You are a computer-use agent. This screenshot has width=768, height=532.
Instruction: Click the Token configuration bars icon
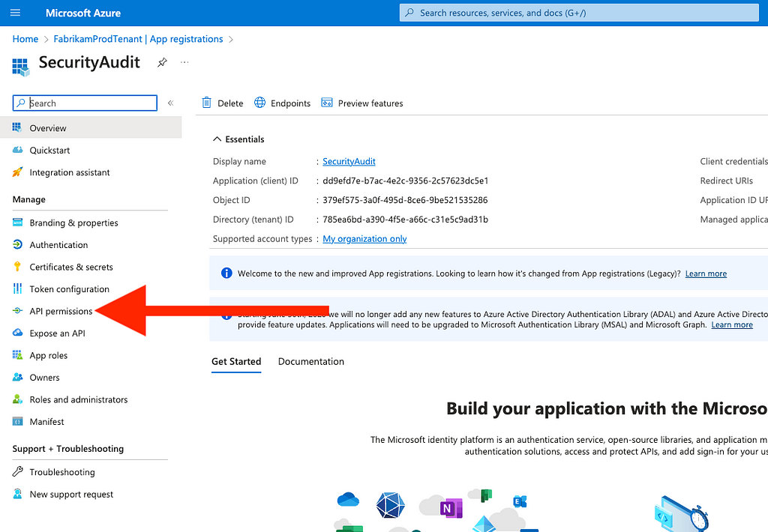17,288
